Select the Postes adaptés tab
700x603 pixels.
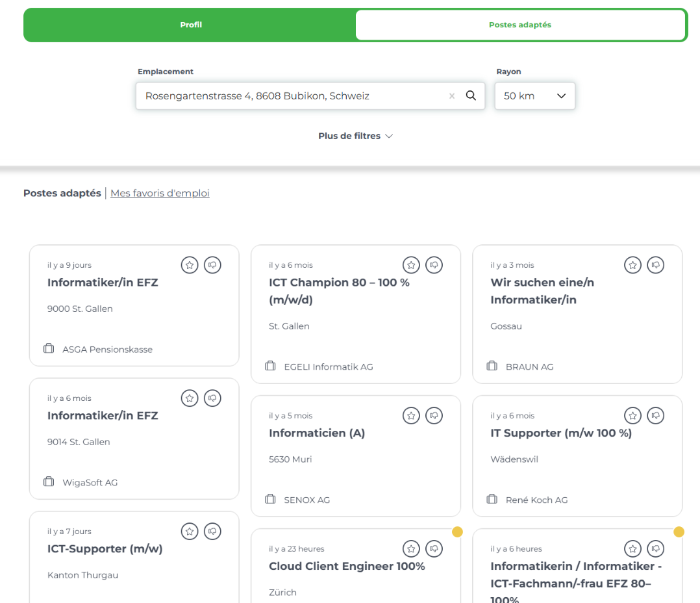[519, 25]
